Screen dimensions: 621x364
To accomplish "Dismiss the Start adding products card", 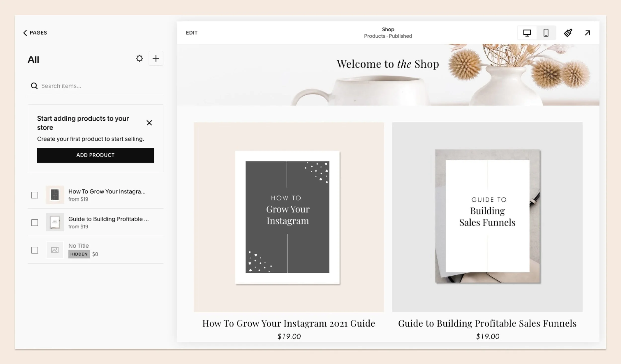I will [149, 123].
